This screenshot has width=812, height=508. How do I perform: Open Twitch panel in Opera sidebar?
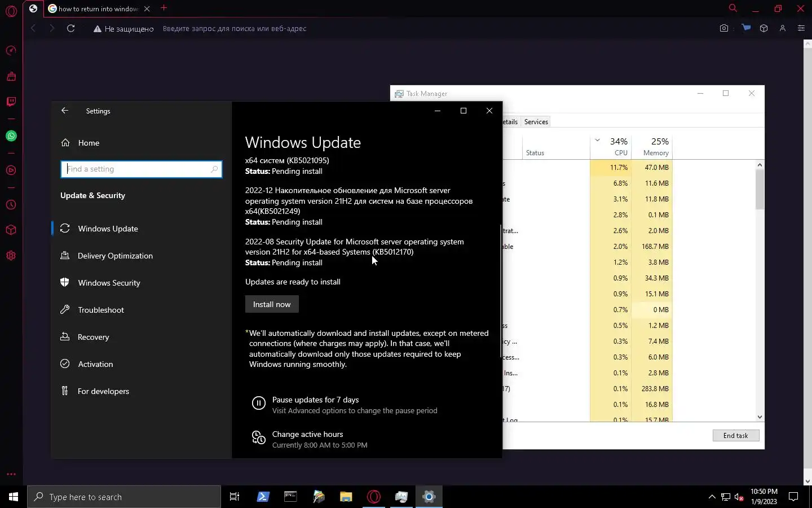[x=11, y=102]
